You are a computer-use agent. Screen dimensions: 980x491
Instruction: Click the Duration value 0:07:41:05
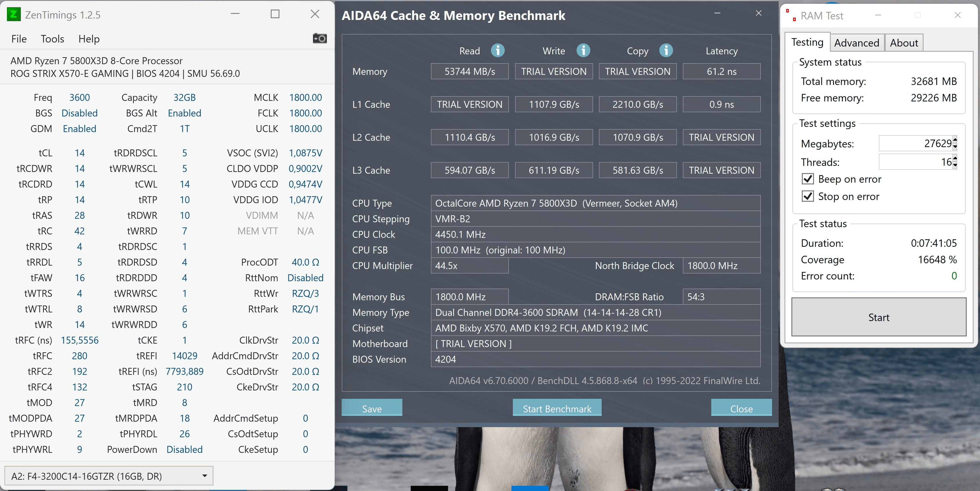pos(934,243)
